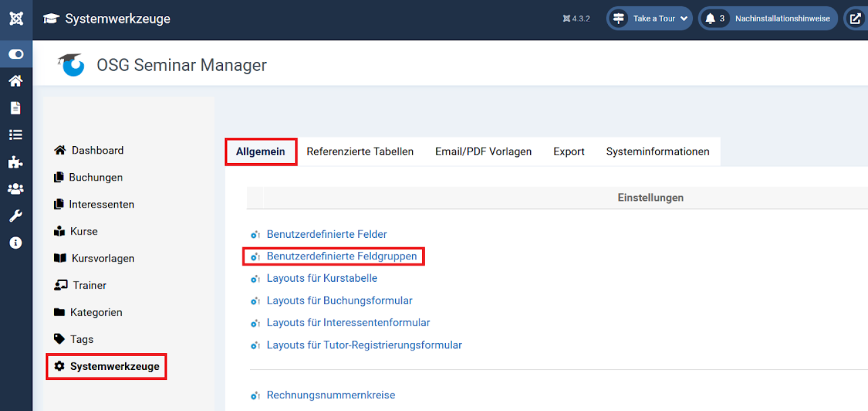Switch to the Referenzierte Tabellen tab
The width and height of the screenshot is (868, 411).
pyautogui.click(x=360, y=152)
